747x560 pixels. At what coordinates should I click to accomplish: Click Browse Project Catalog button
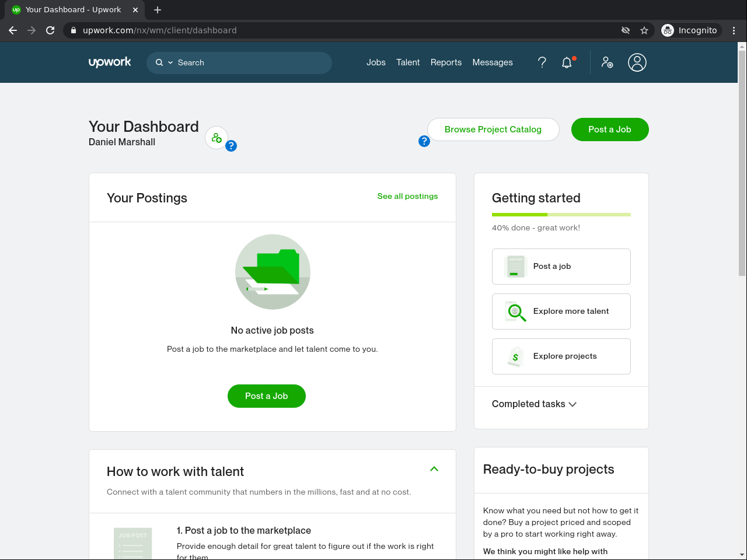pyautogui.click(x=493, y=129)
